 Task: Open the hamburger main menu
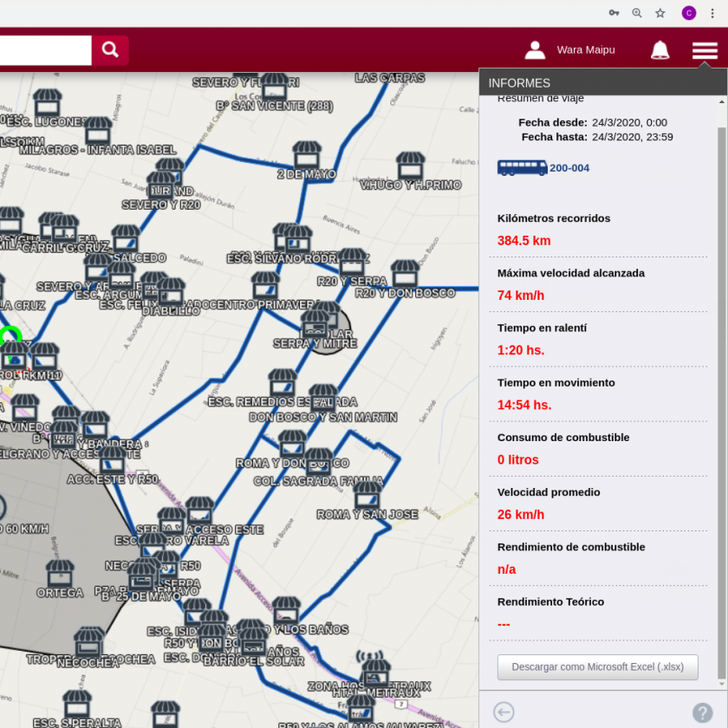(705, 50)
